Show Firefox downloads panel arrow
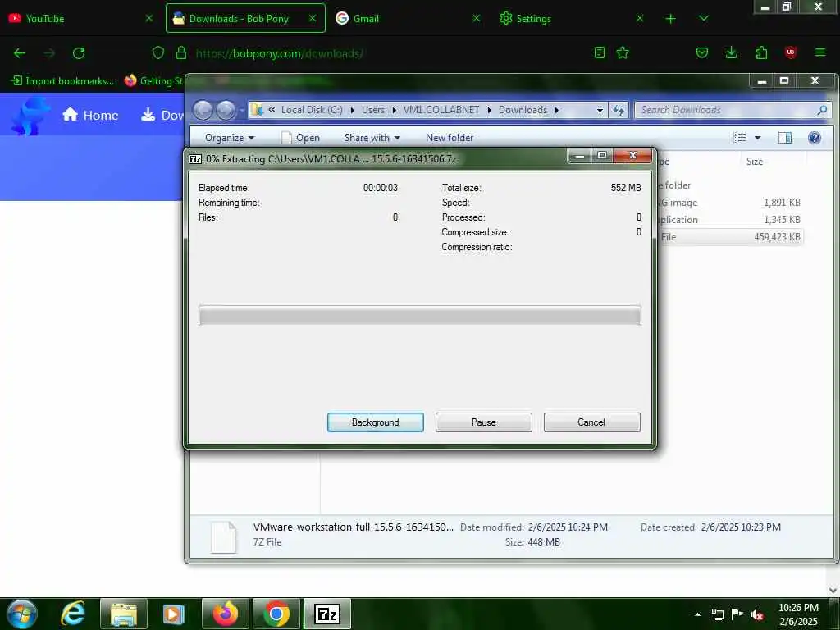 pos(731,52)
